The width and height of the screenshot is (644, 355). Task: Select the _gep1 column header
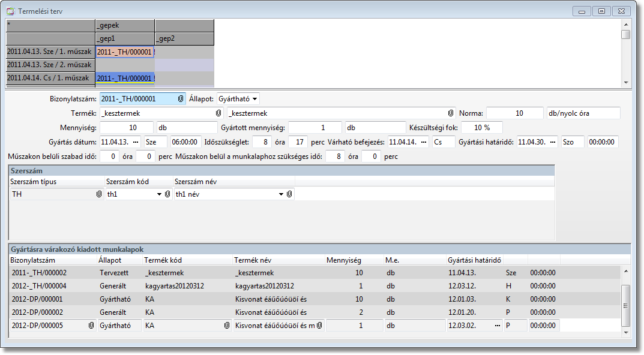coord(125,38)
